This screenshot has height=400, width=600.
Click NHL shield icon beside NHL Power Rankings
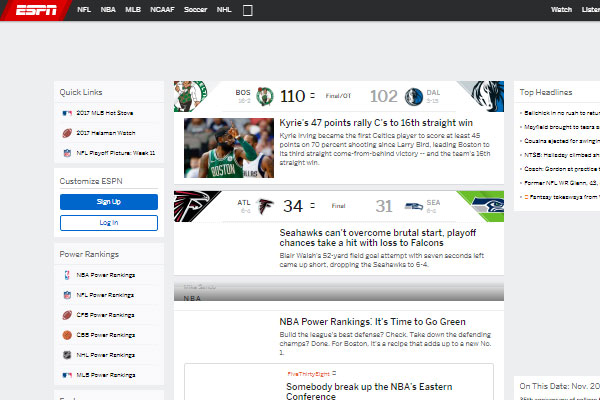click(x=67, y=355)
